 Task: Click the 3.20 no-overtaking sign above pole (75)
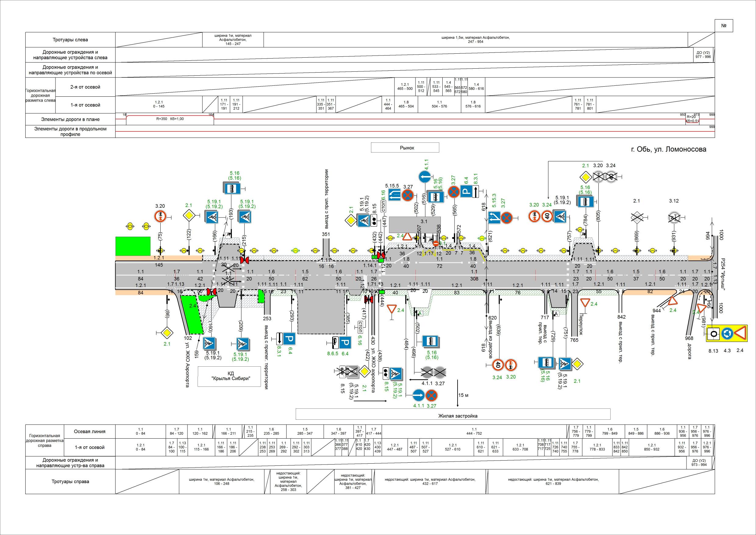[x=160, y=217]
